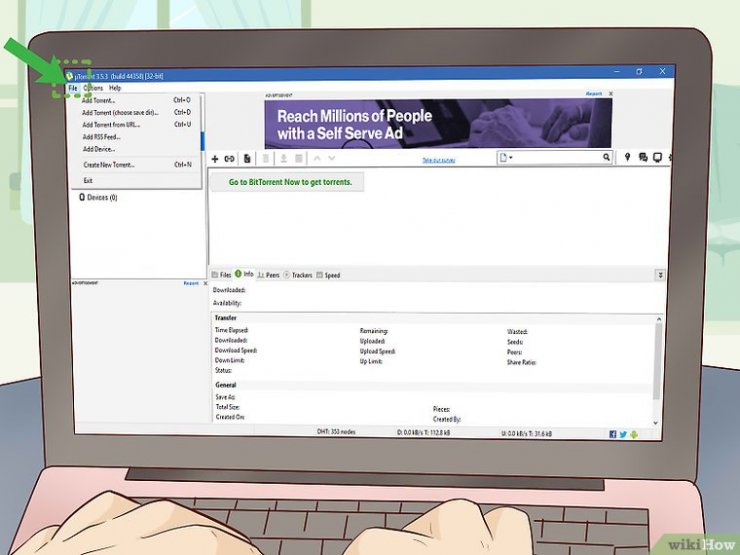The width and height of the screenshot is (740, 555).
Task: Click the Facebook icon in status bar
Action: click(x=613, y=434)
